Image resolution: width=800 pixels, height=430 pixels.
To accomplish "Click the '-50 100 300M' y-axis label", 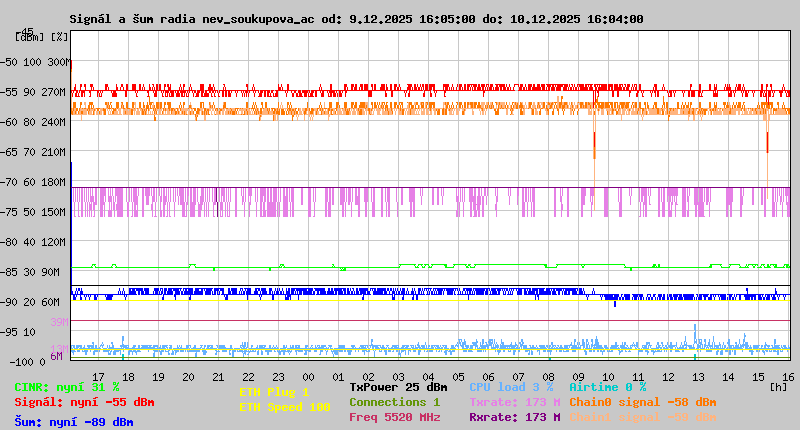I will point(35,62).
